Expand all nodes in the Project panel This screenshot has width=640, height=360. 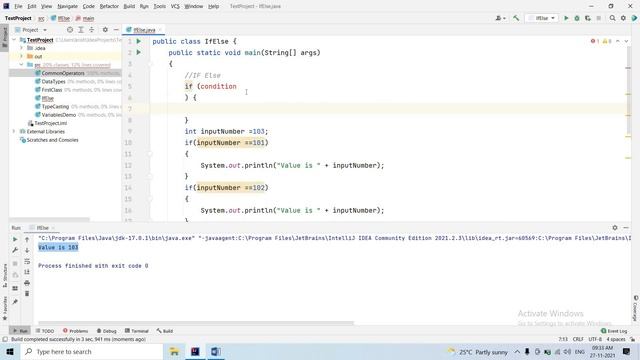click(81, 30)
